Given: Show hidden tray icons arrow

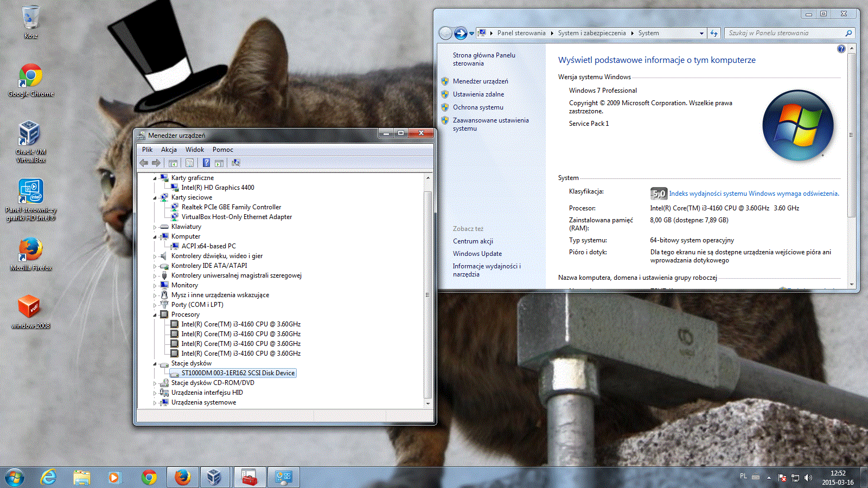Looking at the screenshot, I should click(769, 478).
